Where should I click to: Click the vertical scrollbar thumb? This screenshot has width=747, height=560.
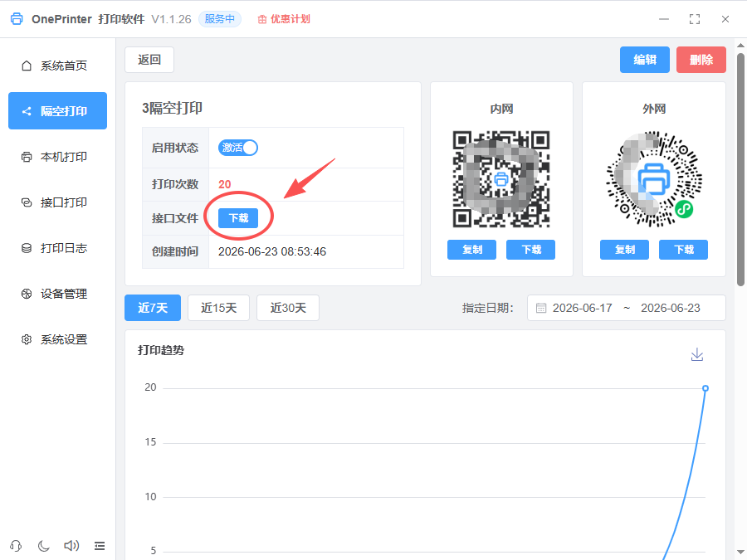(x=740, y=169)
